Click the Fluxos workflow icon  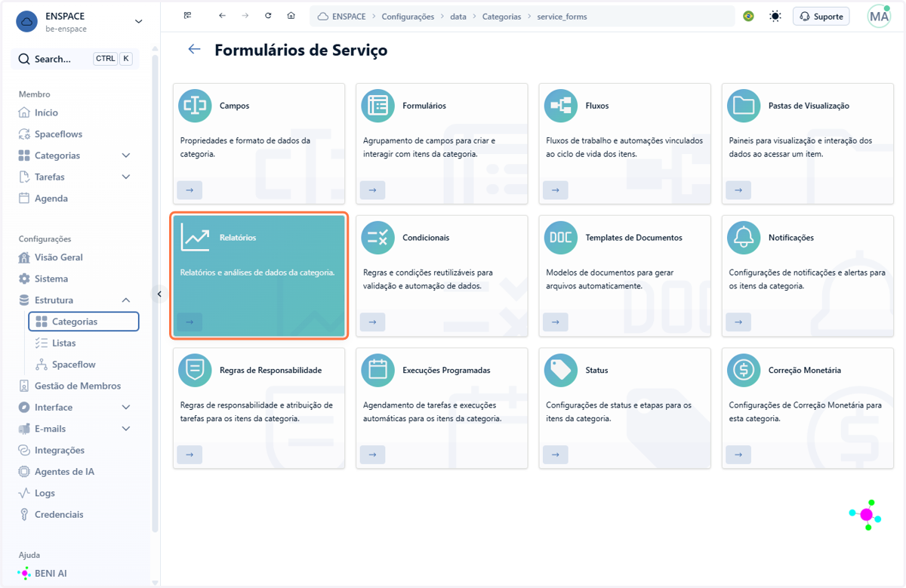pyautogui.click(x=561, y=106)
